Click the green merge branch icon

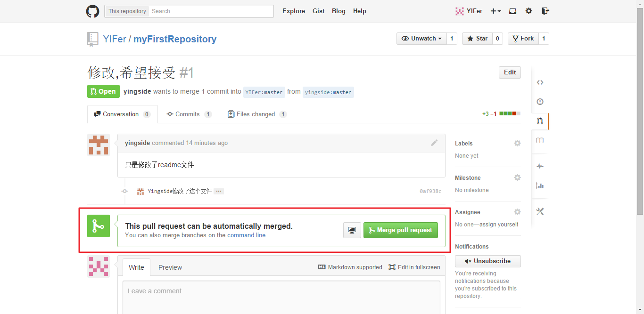(99, 226)
